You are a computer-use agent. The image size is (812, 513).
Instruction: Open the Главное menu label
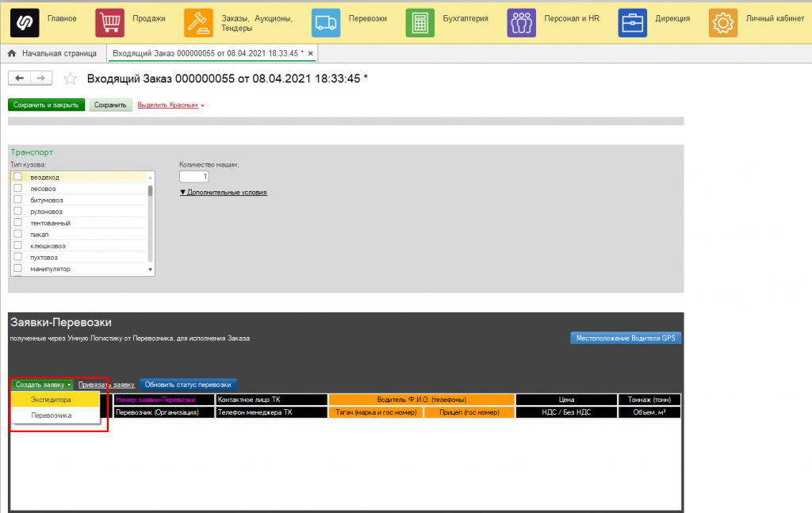(x=62, y=19)
